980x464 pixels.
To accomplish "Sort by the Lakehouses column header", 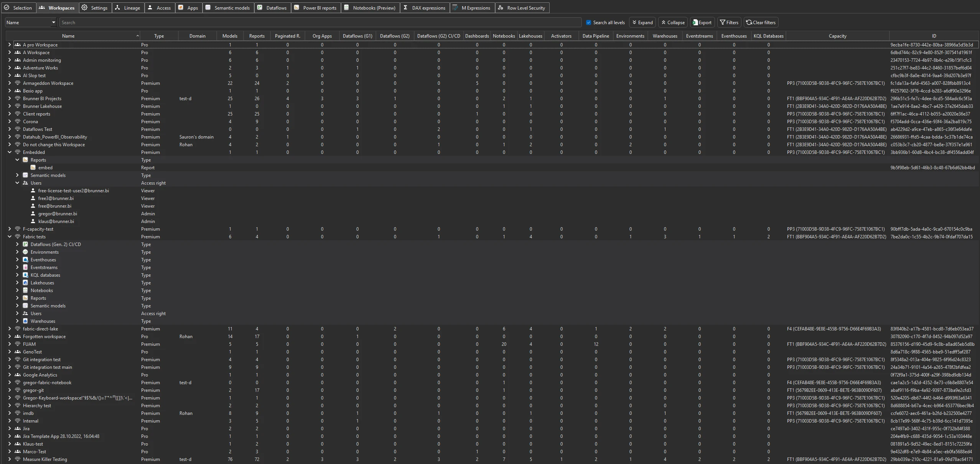I will 530,36.
